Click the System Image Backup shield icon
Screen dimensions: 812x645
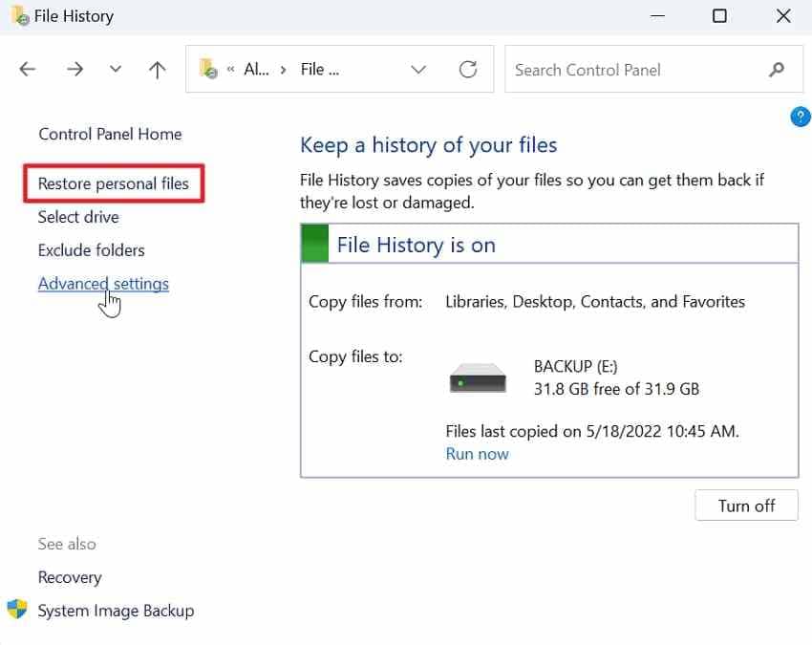click(17, 610)
